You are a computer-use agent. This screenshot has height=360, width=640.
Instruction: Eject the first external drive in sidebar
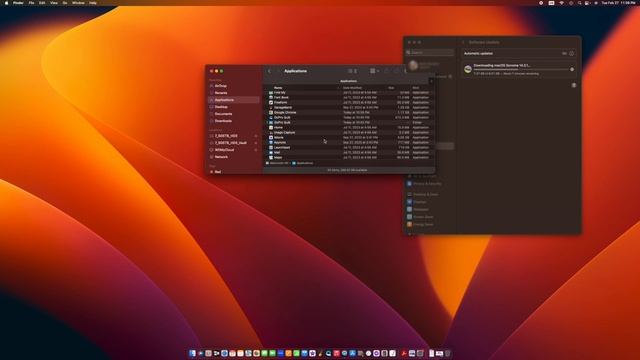[x=256, y=136]
